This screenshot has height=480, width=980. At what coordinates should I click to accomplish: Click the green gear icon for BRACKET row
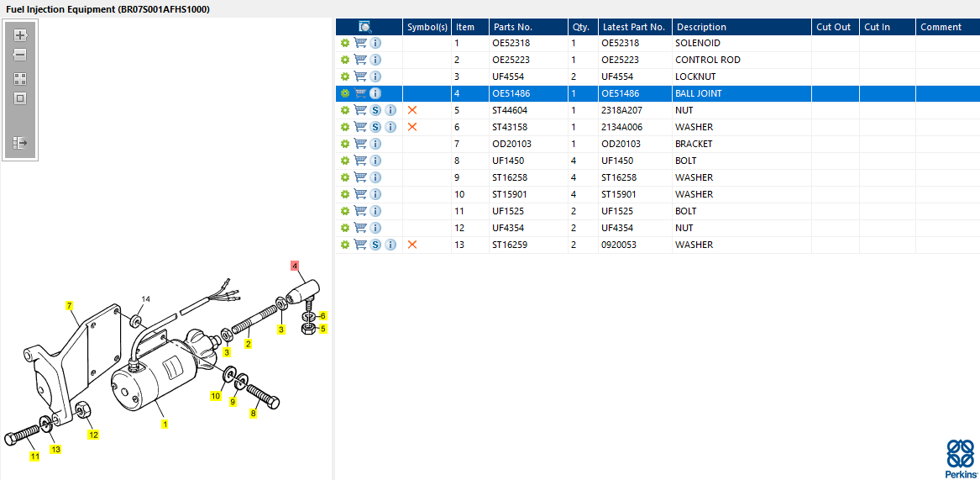click(x=344, y=144)
